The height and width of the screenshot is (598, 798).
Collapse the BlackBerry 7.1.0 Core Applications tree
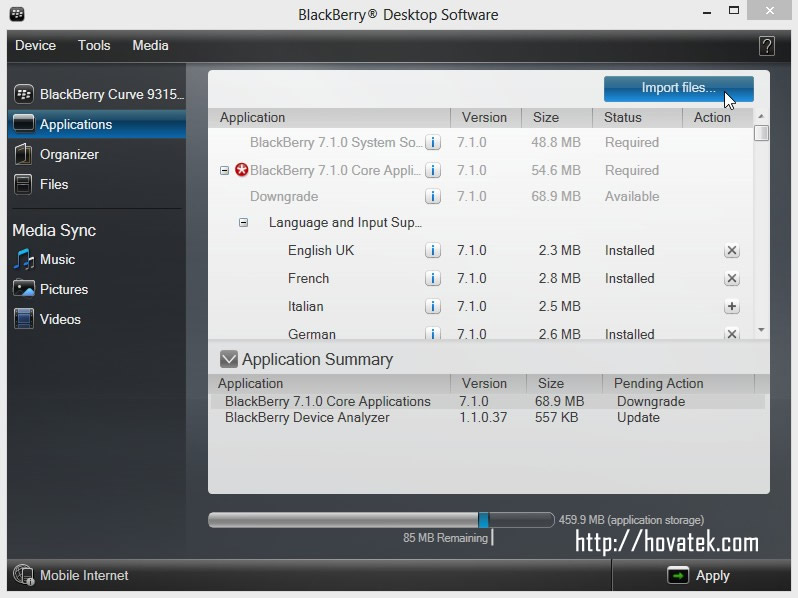(224, 170)
